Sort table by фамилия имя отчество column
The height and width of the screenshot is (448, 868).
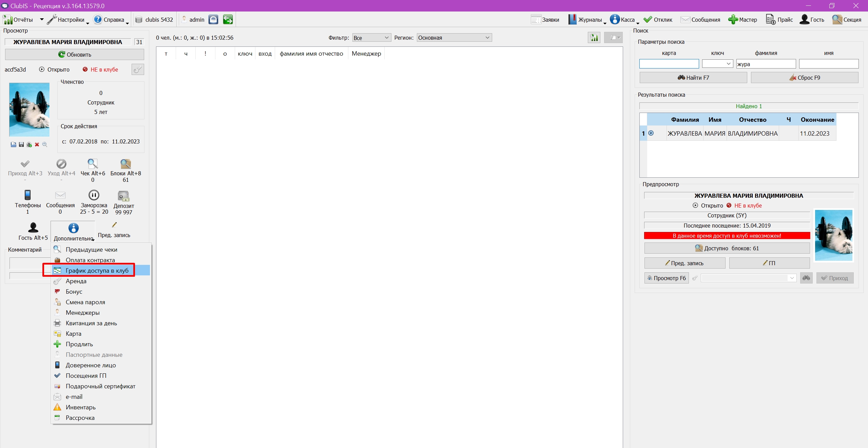point(311,54)
